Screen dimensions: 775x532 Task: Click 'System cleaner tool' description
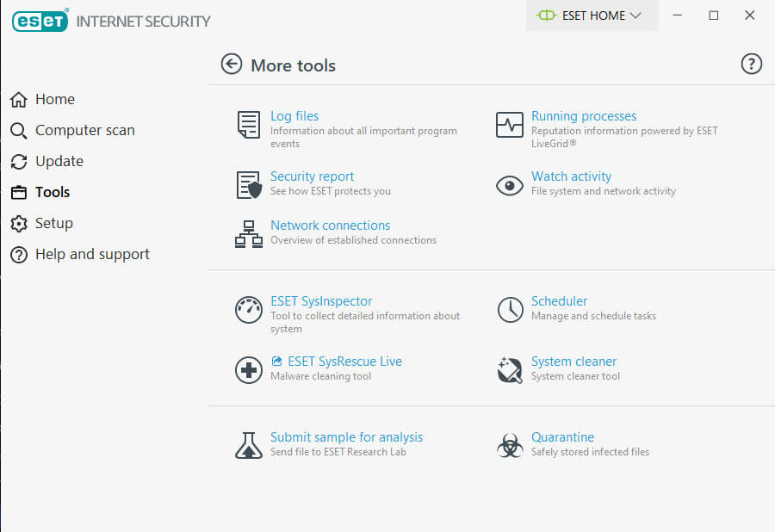pos(575,376)
